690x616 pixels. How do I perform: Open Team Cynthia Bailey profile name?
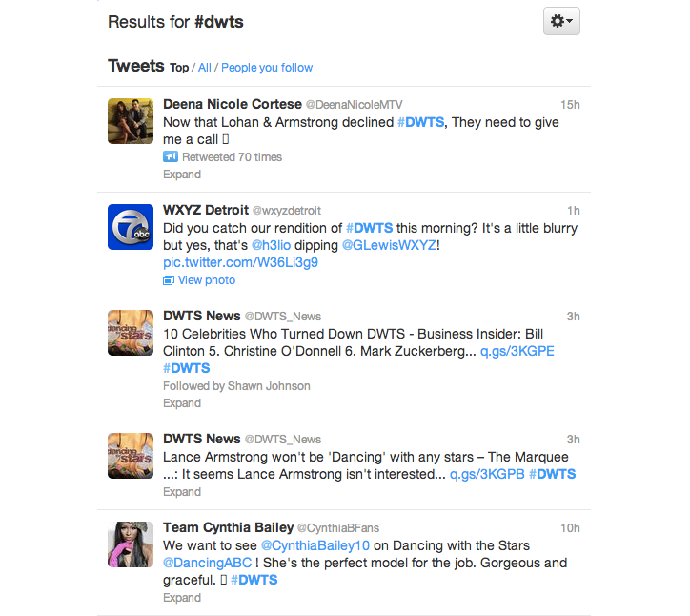pos(228,527)
